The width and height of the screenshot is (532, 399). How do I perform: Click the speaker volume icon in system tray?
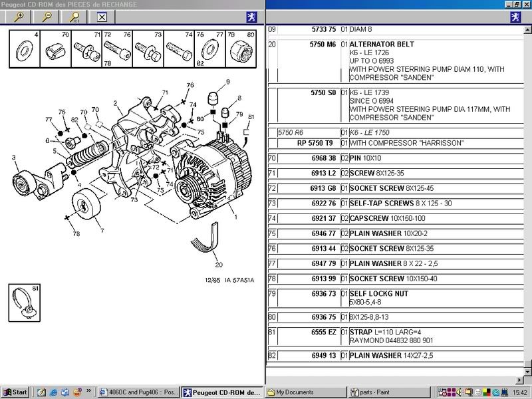tap(460, 392)
